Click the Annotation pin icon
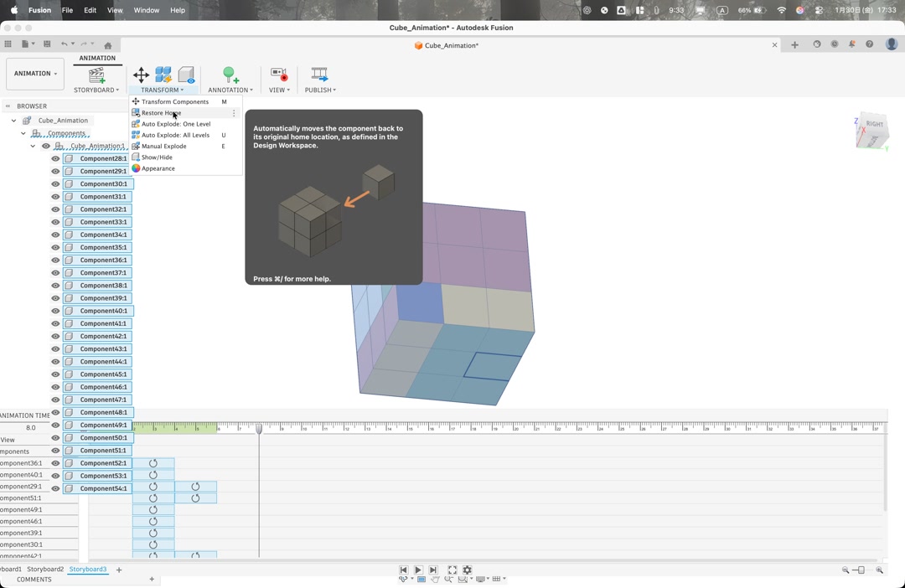 230,75
